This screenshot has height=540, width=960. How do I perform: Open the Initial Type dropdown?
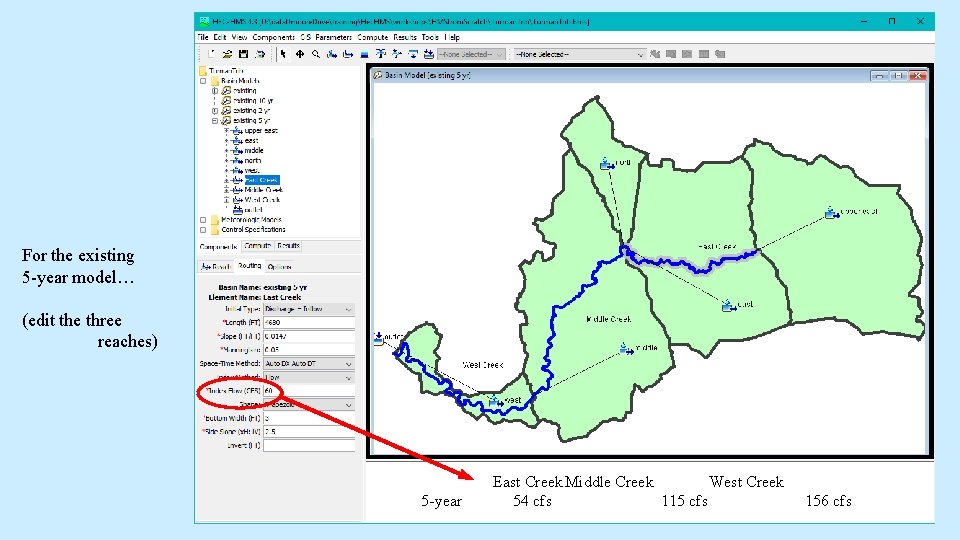[x=309, y=309]
